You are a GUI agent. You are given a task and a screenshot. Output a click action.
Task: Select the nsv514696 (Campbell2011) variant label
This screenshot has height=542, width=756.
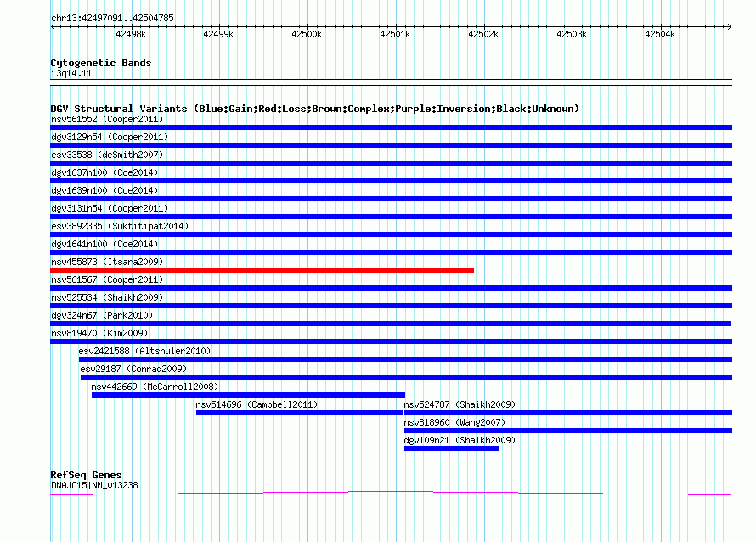[257, 404]
